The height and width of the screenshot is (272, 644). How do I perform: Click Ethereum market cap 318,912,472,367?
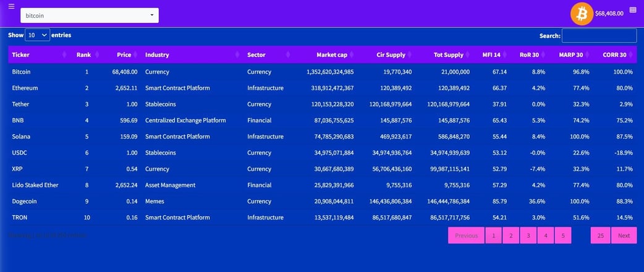pos(331,88)
